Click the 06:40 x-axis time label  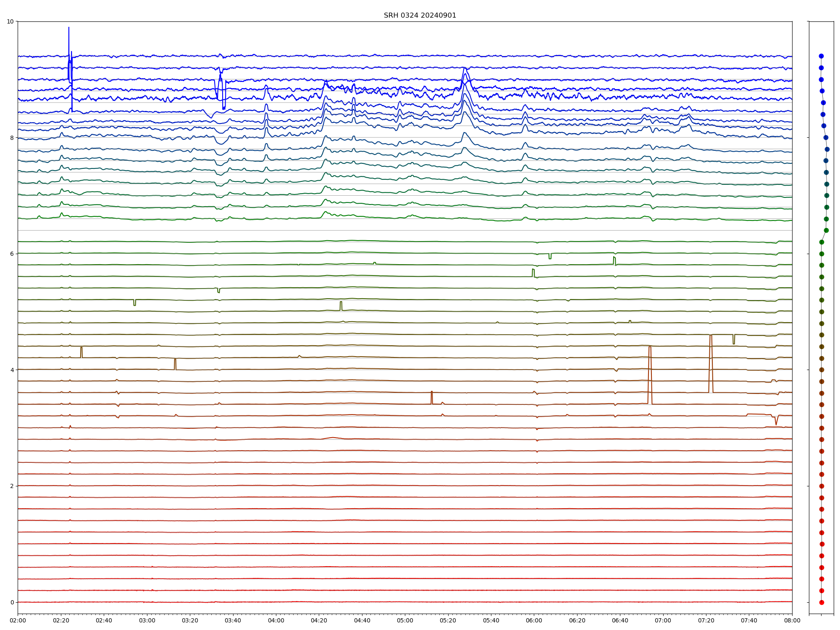(x=620, y=620)
